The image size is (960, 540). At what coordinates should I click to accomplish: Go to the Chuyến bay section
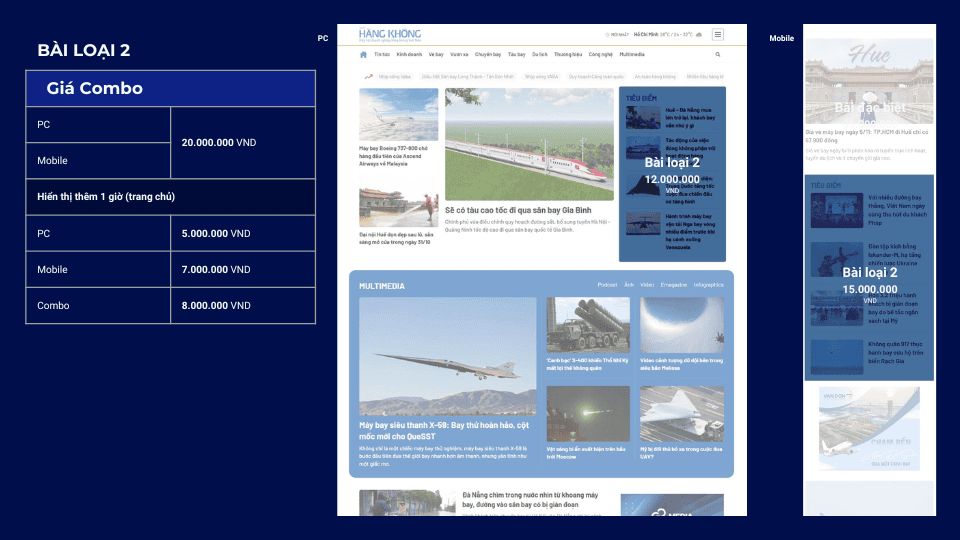coord(488,54)
